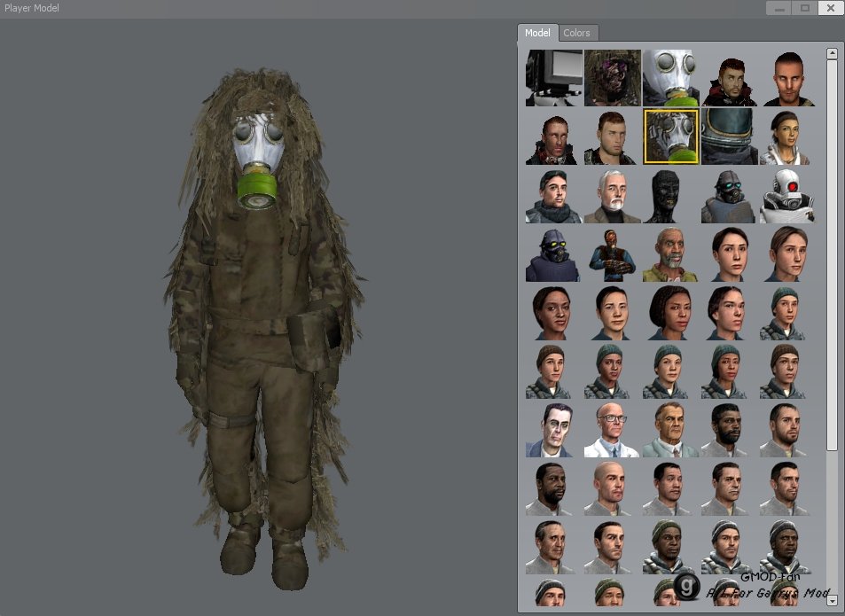Click the scrollbar down arrow in model list
This screenshot has height=616, width=845.
pos(832,600)
